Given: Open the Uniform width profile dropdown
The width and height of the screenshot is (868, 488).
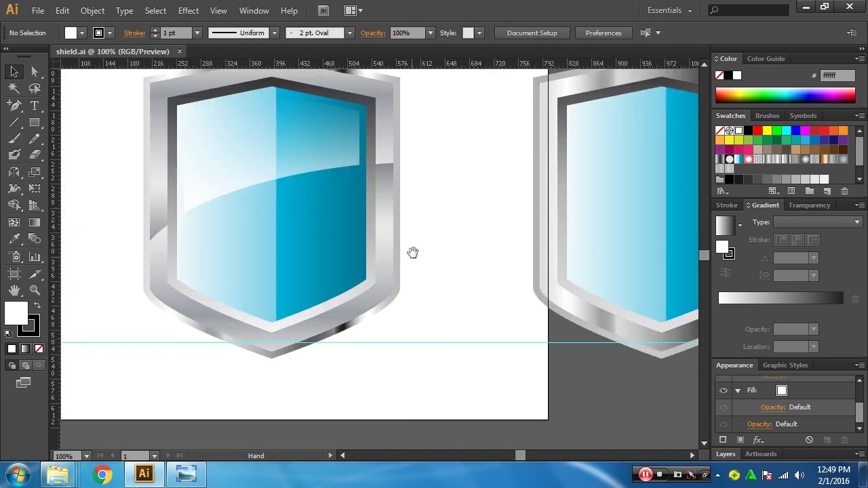Looking at the screenshot, I should [275, 33].
